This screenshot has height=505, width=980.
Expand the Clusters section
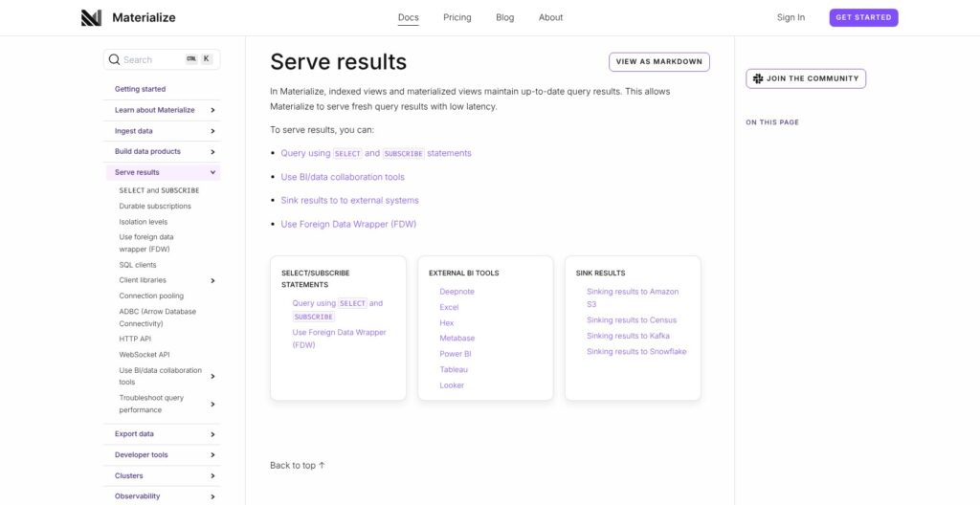(213, 476)
